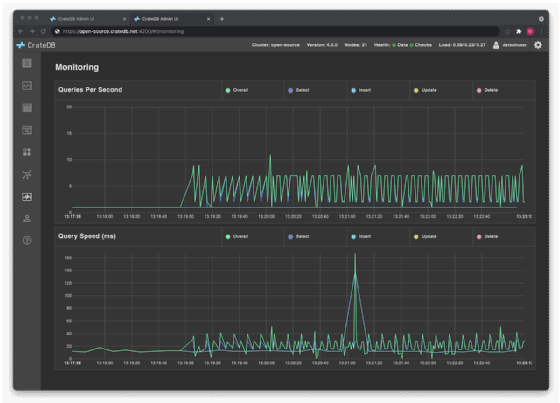Open the browser extensions puzzle icon

coord(519,31)
